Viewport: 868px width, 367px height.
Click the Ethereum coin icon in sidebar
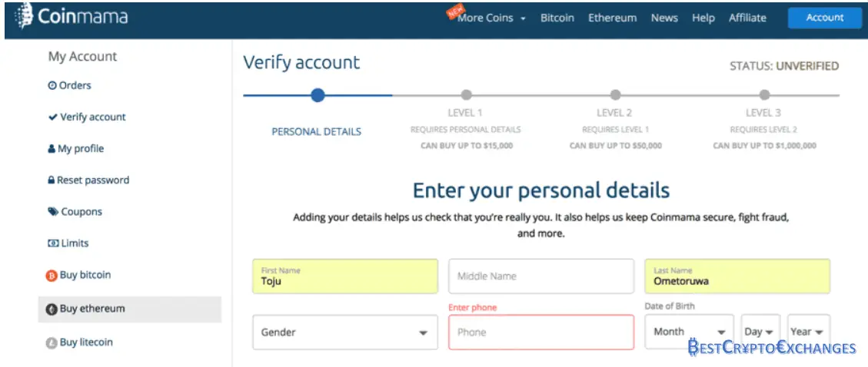[52, 309]
